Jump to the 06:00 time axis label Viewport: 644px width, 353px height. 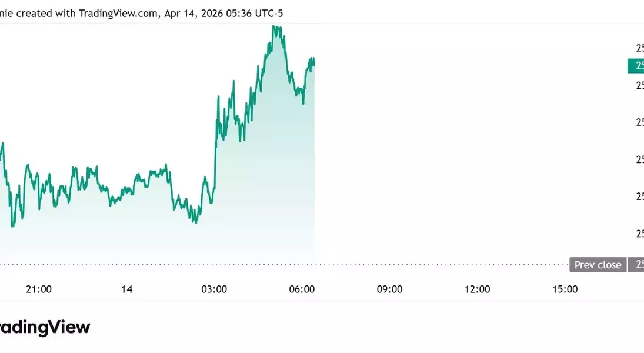[x=302, y=289]
